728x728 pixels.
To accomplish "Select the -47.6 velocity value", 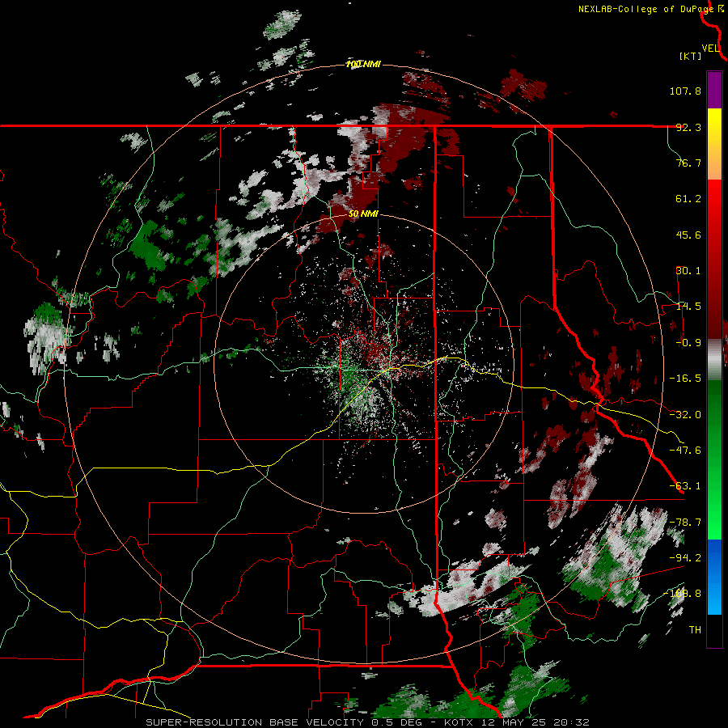I will pos(685,451).
